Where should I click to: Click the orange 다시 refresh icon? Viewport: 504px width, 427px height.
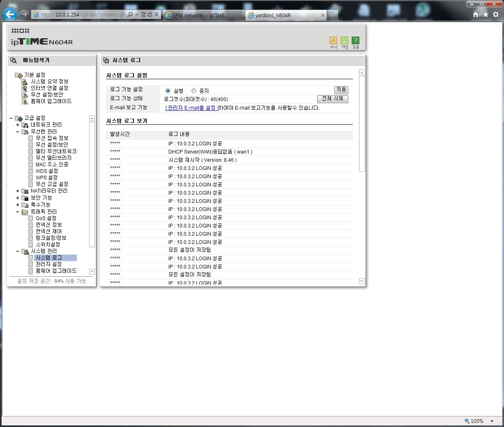tap(333, 40)
